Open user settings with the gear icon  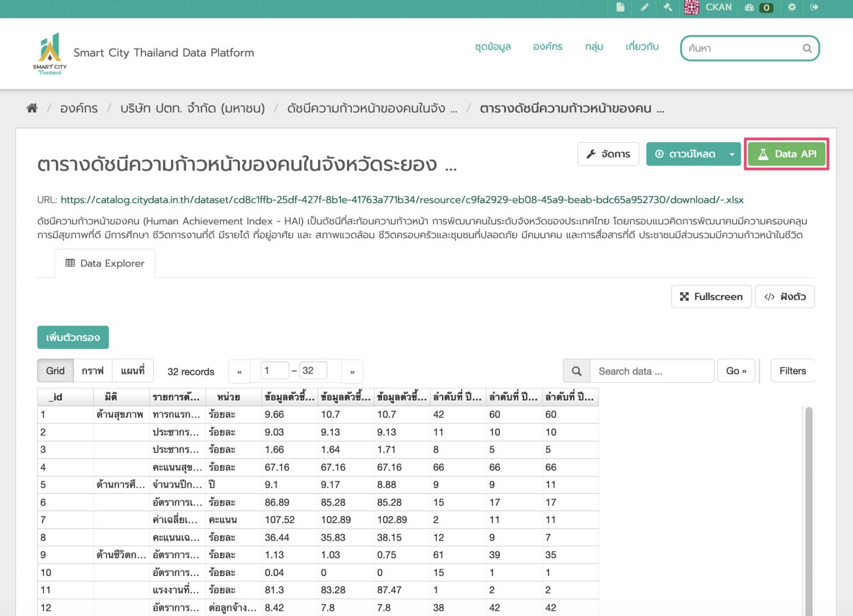792,7
